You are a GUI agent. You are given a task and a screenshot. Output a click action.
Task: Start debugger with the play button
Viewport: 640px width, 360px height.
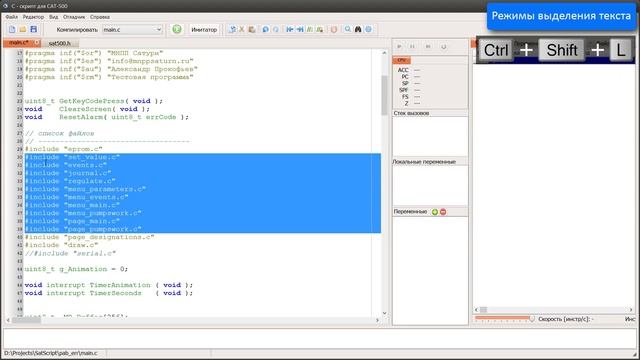[x=399, y=47]
